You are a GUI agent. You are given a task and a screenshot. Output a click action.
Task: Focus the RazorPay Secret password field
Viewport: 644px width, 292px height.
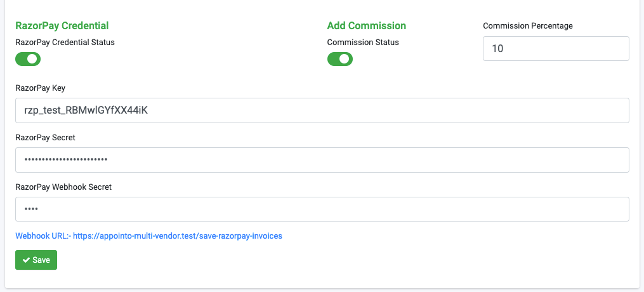322,160
